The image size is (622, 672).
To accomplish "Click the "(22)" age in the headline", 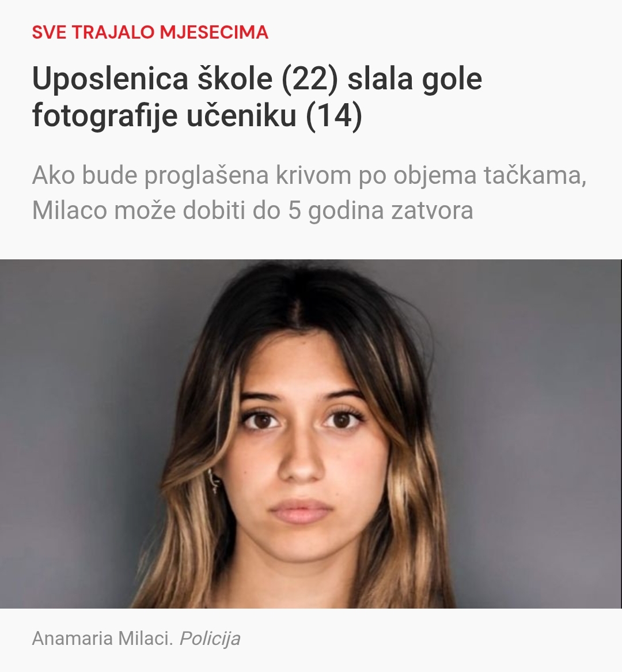I will (310, 80).
